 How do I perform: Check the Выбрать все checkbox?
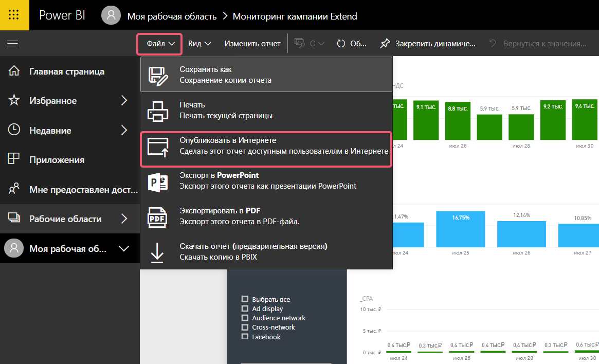click(x=245, y=299)
